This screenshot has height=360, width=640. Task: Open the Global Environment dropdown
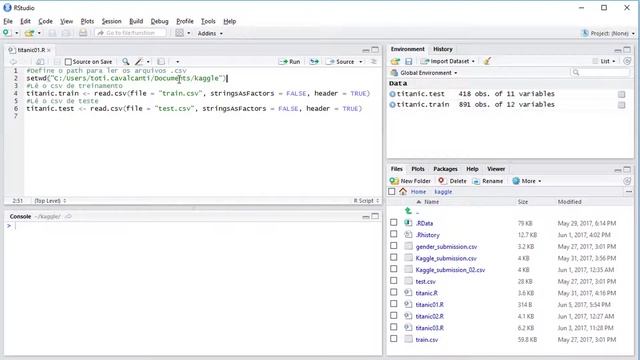(x=424, y=73)
